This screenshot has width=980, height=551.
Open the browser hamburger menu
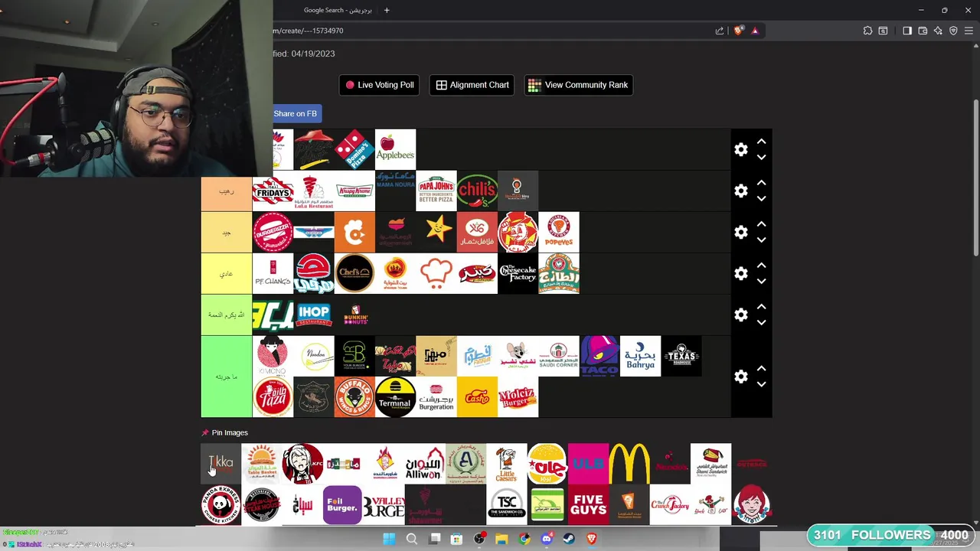point(969,31)
